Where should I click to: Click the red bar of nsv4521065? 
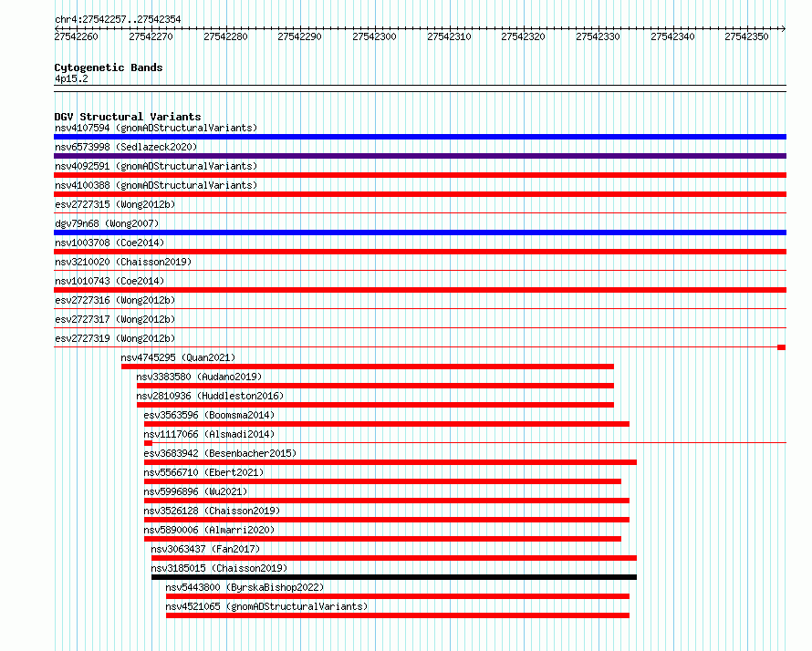pos(398,615)
